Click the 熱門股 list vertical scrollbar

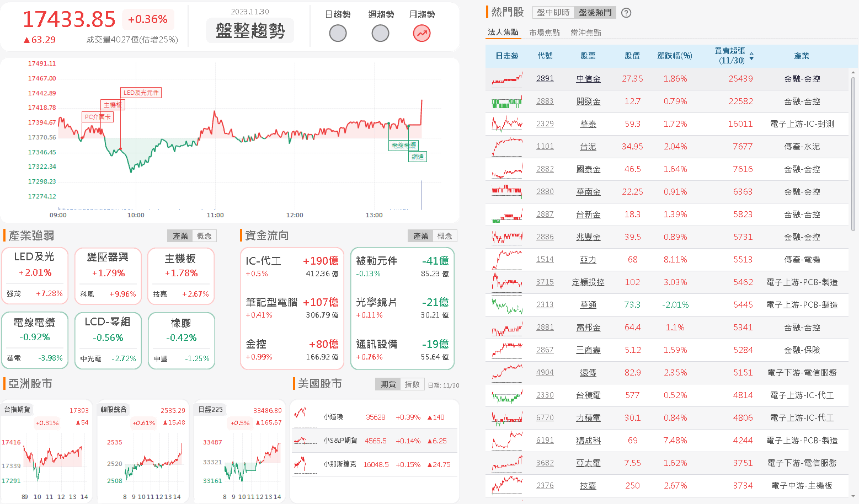click(x=853, y=154)
